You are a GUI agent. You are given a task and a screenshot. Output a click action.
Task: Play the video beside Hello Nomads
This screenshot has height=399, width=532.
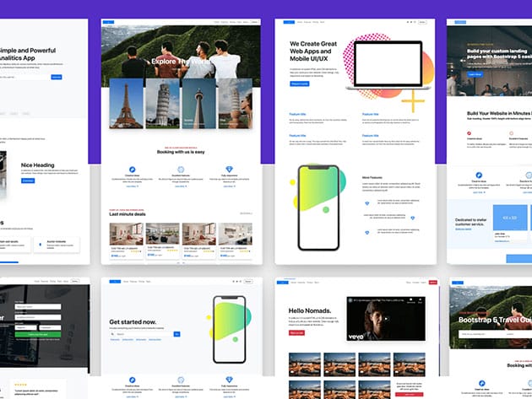384,317
